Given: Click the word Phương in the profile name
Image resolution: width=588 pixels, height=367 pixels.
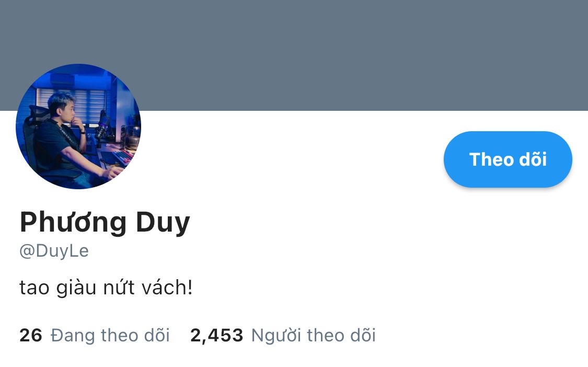Looking at the screenshot, I should pos(73,223).
